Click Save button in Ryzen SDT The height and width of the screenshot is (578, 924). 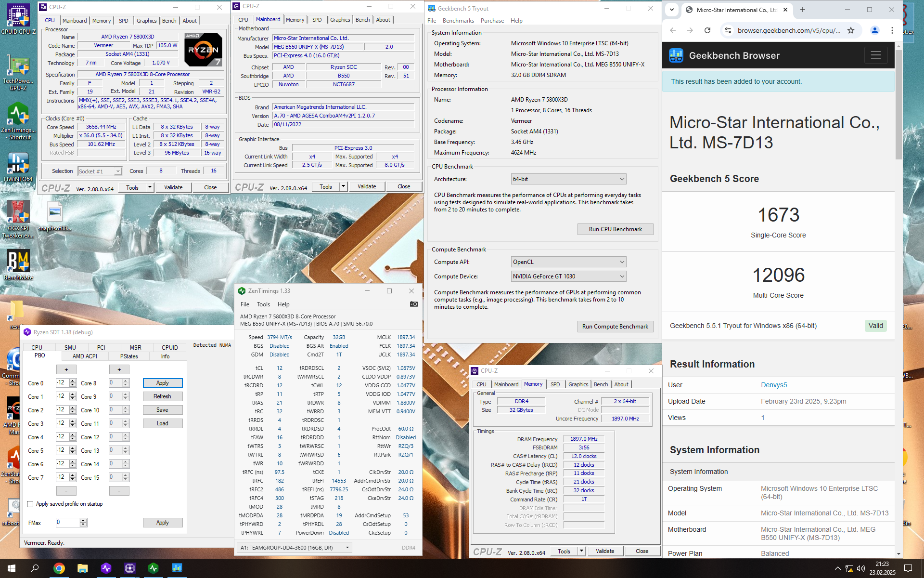coord(163,410)
